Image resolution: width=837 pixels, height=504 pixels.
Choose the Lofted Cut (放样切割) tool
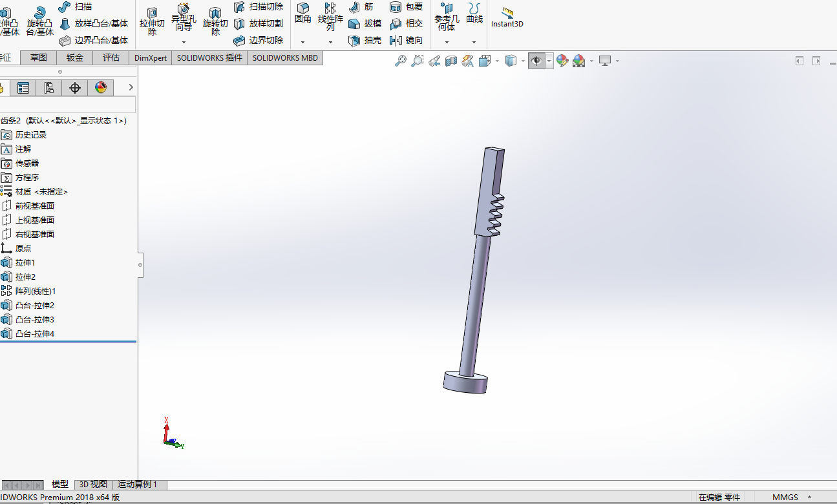(258, 23)
